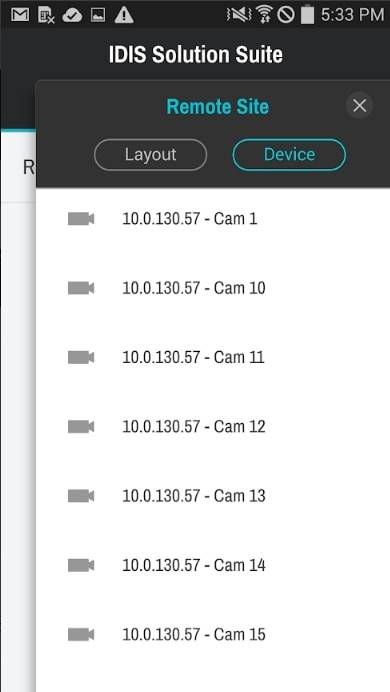Tap the camera icon beside Cam 12

click(81, 427)
